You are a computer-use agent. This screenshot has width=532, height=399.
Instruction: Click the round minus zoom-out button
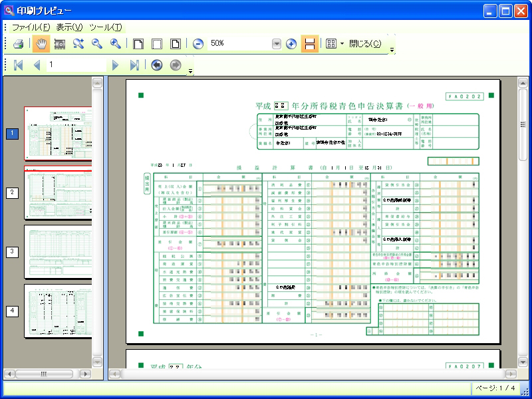tap(198, 44)
